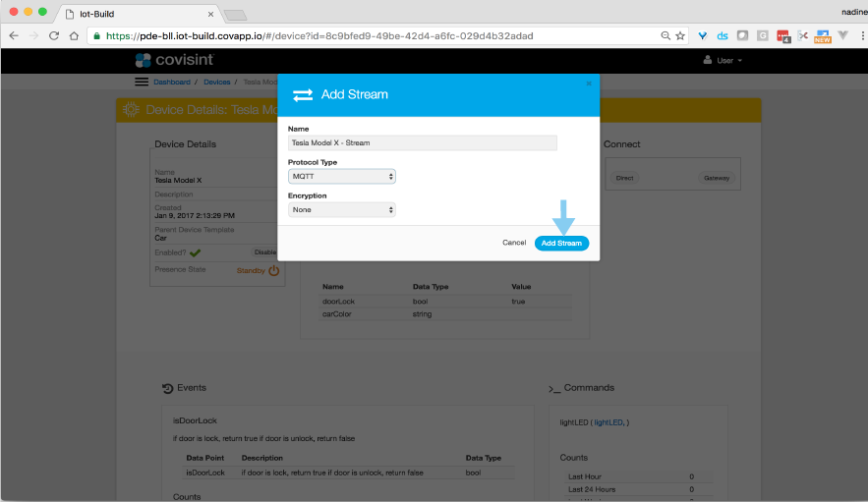
Task: Expand the Encryption dropdown
Action: click(342, 209)
